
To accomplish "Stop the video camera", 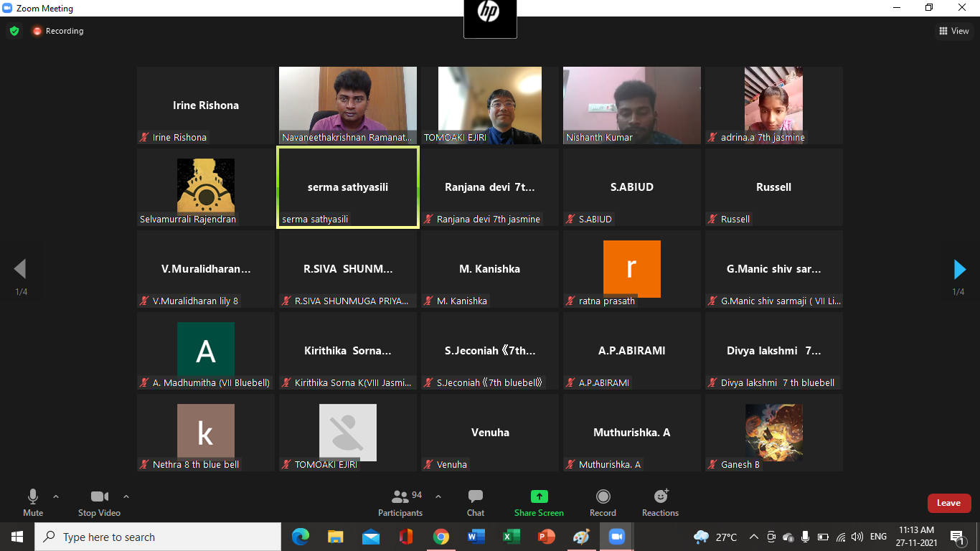I will [x=99, y=502].
